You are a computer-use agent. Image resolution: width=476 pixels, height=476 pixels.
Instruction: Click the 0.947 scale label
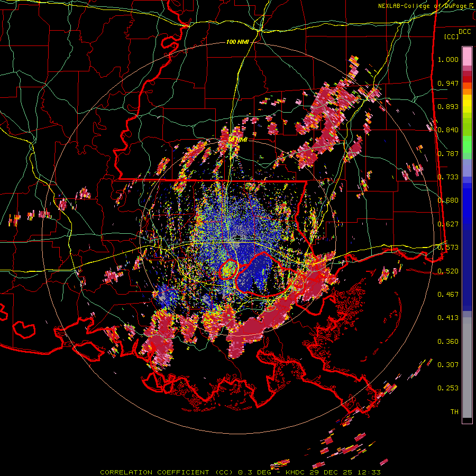click(448, 83)
